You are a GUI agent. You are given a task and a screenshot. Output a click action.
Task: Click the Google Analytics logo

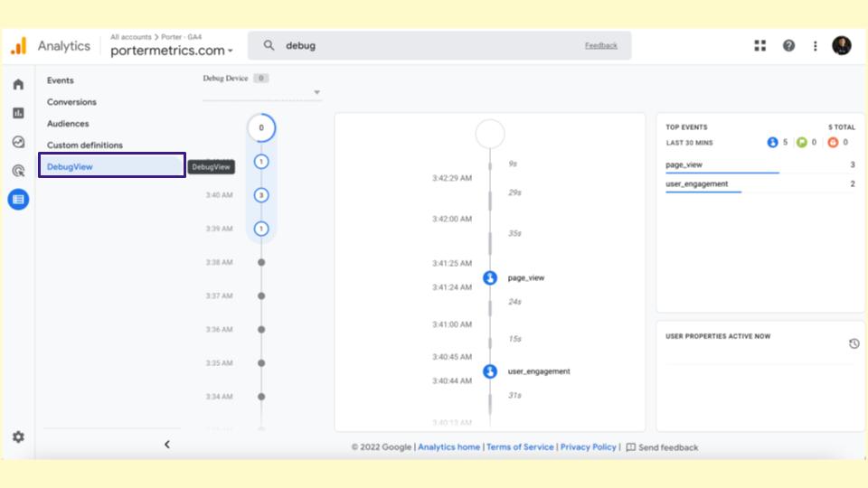19,45
